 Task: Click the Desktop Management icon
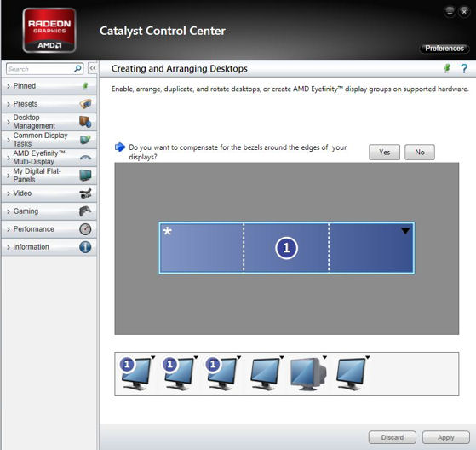(85, 122)
